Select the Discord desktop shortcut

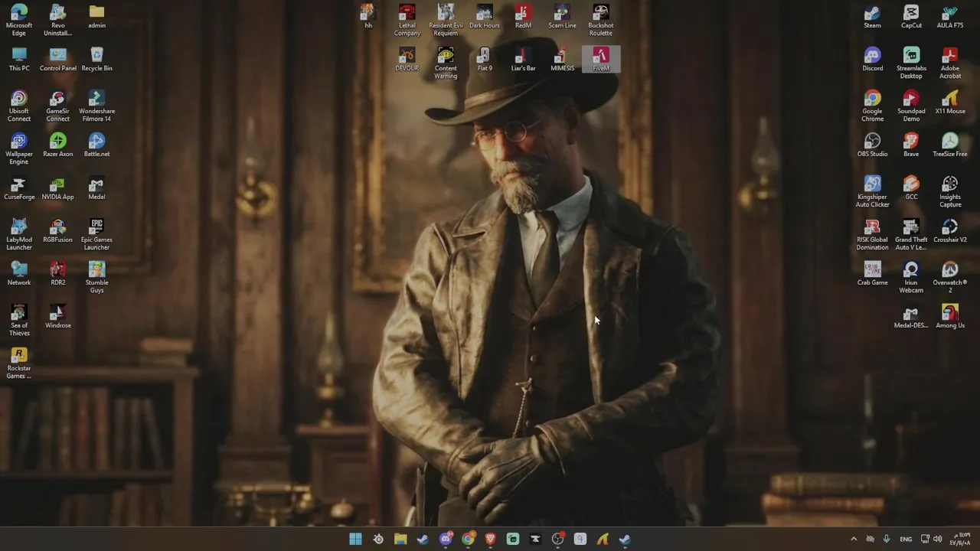click(872, 59)
